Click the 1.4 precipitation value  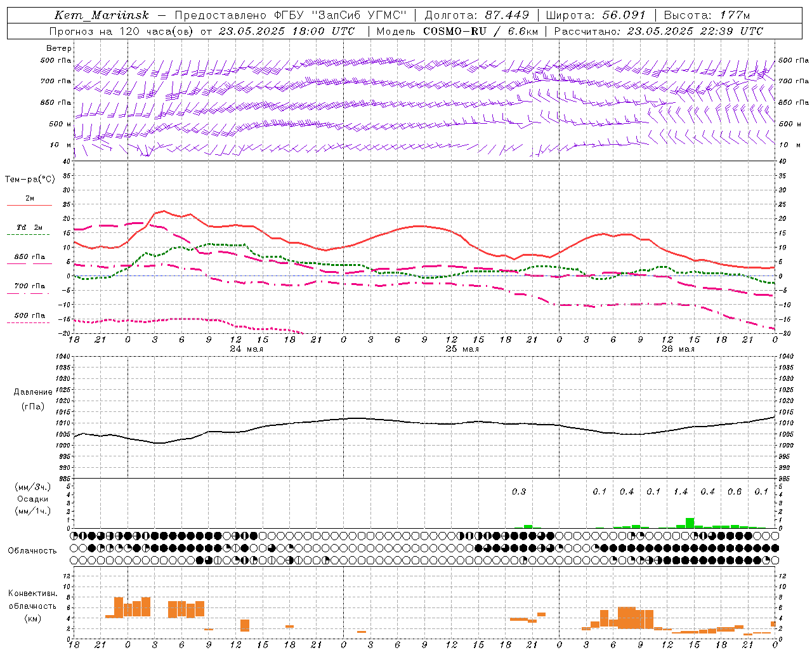point(681,491)
